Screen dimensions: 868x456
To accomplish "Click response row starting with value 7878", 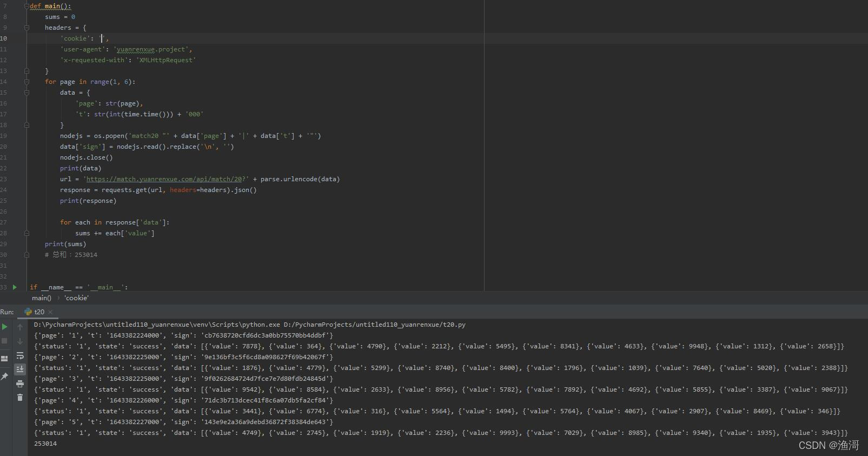I will (x=439, y=346).
